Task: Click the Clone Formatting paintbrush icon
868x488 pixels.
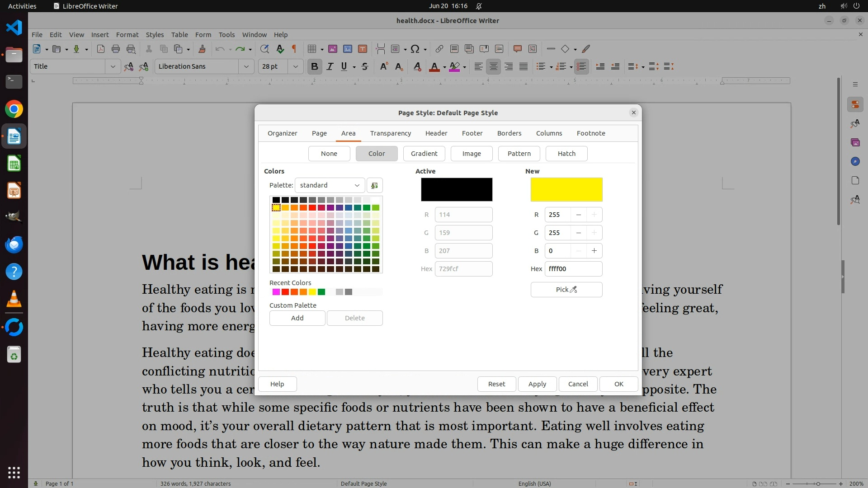Action: [202, 49]
